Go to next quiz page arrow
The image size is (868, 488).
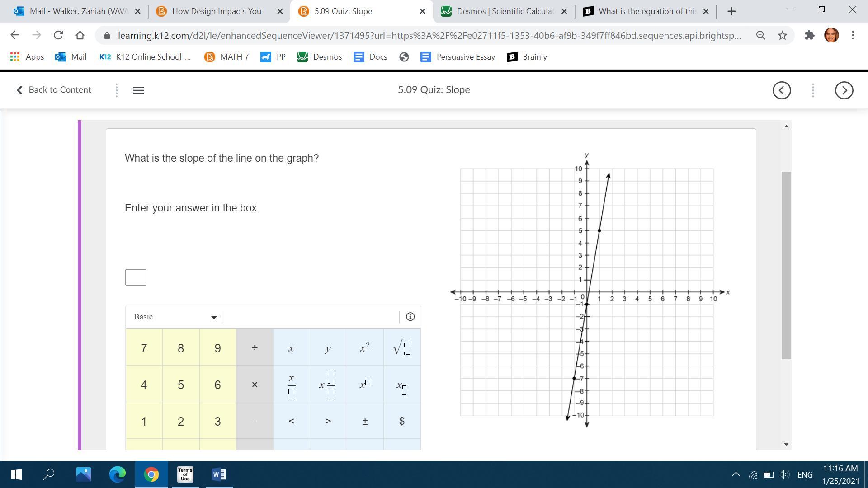pyautogui.click(x=844, y=90)
